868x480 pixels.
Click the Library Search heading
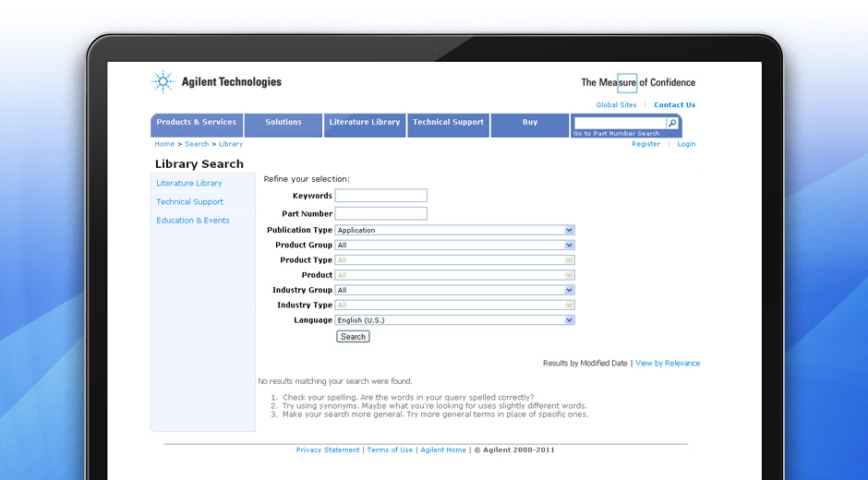pyautogui.click(x=199, y=164)
